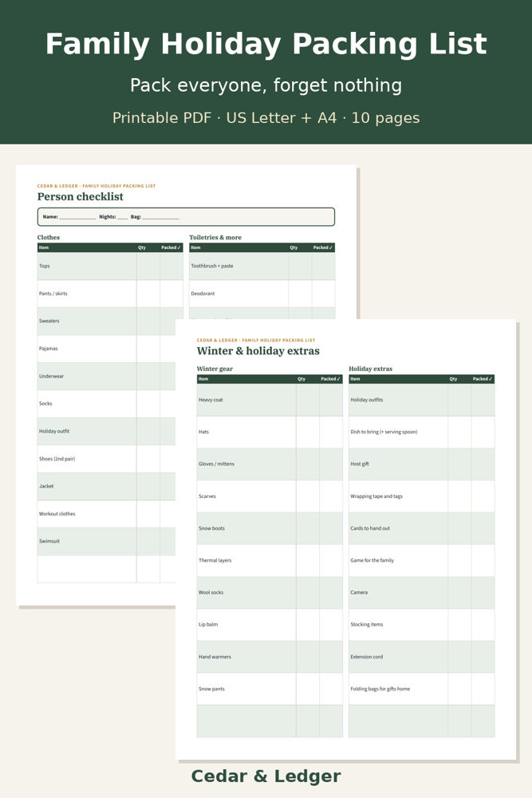532x798 pixels.
Task: Select the "Game for the family" row
Action: click(422, 560)
